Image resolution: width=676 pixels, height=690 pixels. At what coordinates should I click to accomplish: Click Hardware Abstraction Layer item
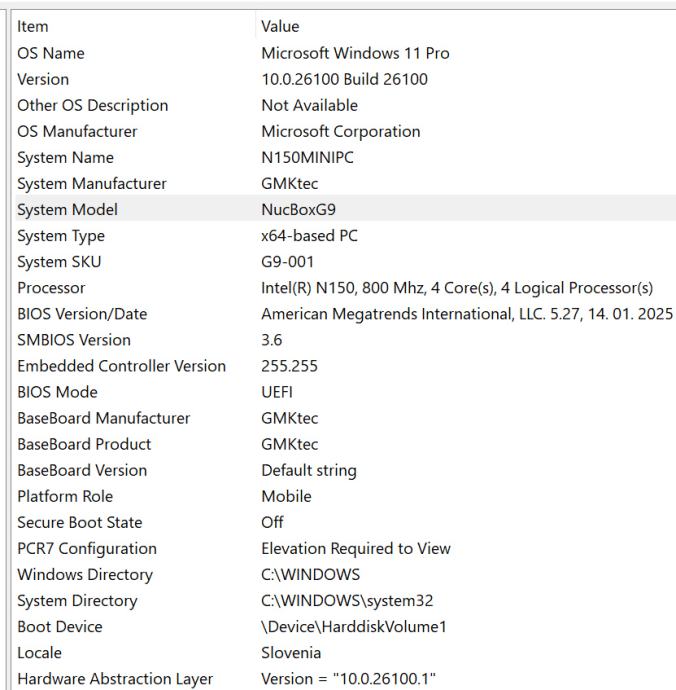click(x=115, y=679)
